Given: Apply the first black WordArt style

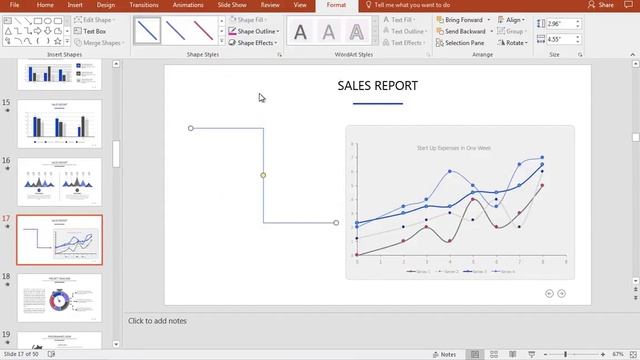Looking at the screenshot, I should click(x=300, y=31).
